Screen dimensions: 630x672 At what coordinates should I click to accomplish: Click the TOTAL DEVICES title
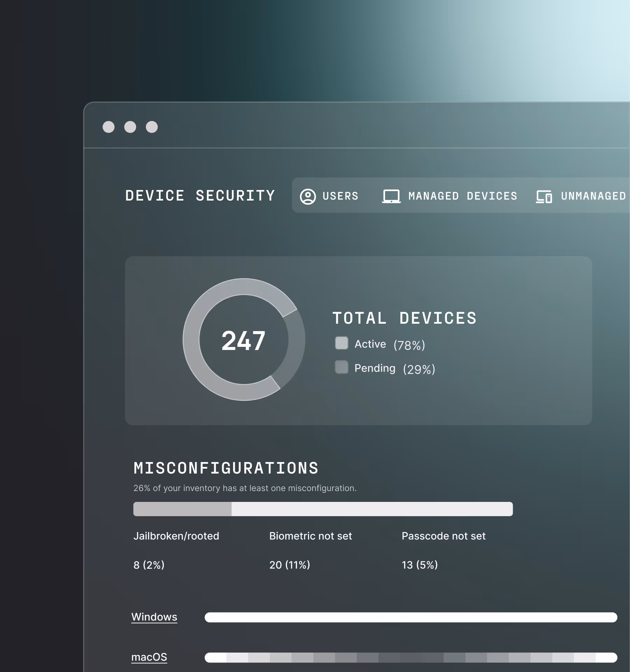404,318
